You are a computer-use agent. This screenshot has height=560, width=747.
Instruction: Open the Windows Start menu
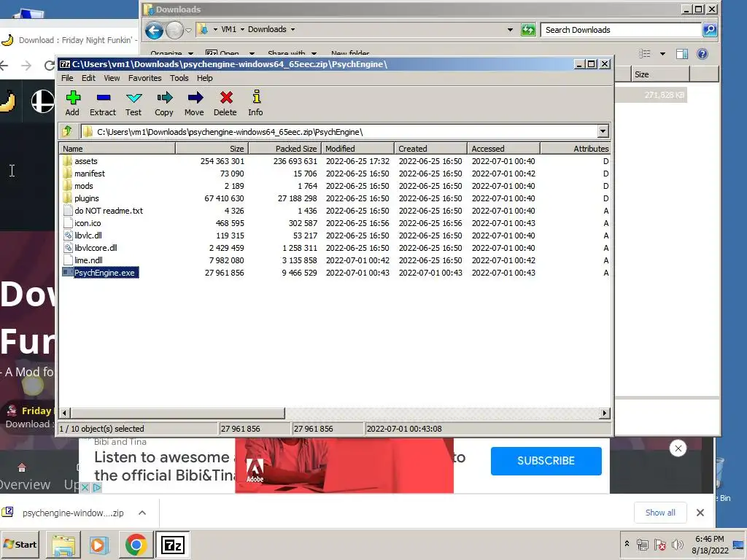pos(20,545)
